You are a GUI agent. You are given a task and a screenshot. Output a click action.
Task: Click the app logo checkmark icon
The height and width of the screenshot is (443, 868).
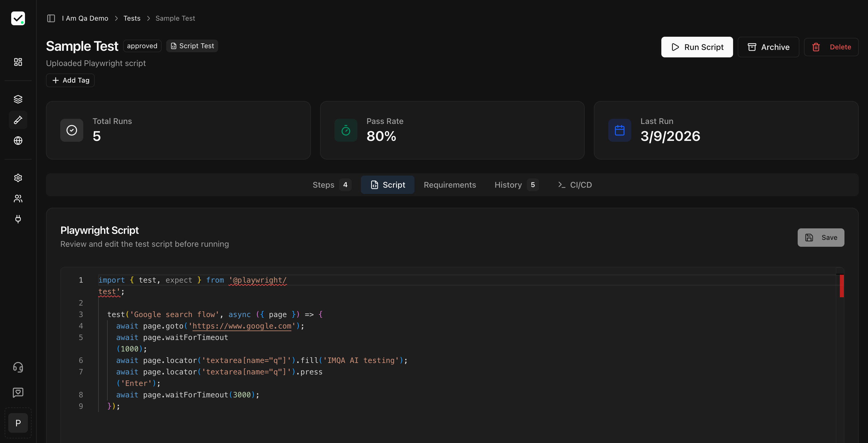click(x=18, y=19)
